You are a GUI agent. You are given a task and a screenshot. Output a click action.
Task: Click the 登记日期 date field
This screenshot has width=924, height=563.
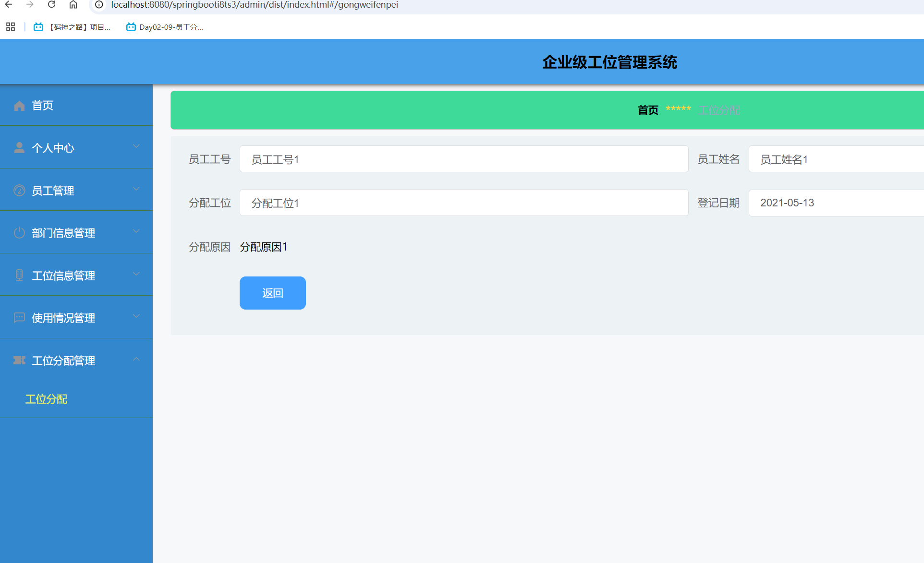click(836, 203)
